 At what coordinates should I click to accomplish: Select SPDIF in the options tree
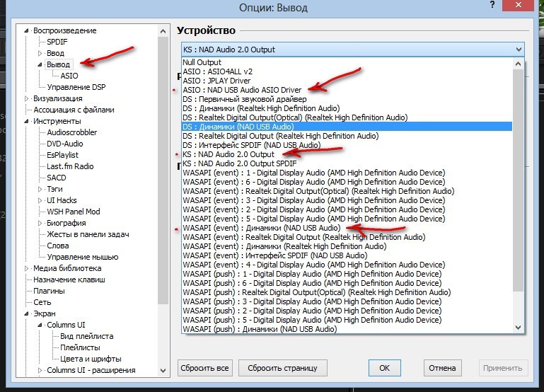click(57, 42)
